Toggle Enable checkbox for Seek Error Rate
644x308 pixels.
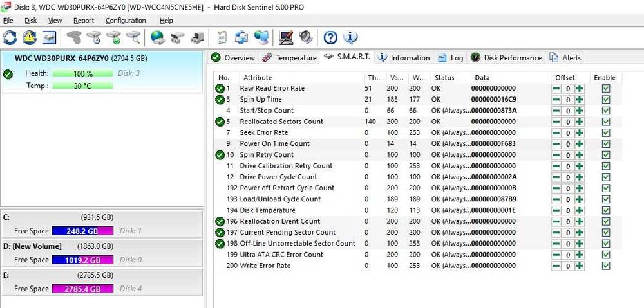[606, 133]
